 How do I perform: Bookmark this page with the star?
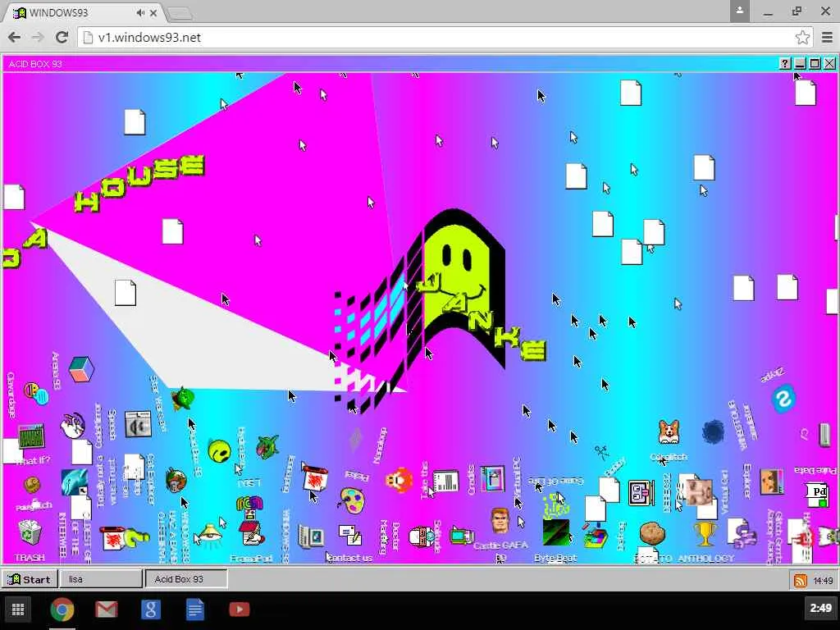click(x=802, y=38)
